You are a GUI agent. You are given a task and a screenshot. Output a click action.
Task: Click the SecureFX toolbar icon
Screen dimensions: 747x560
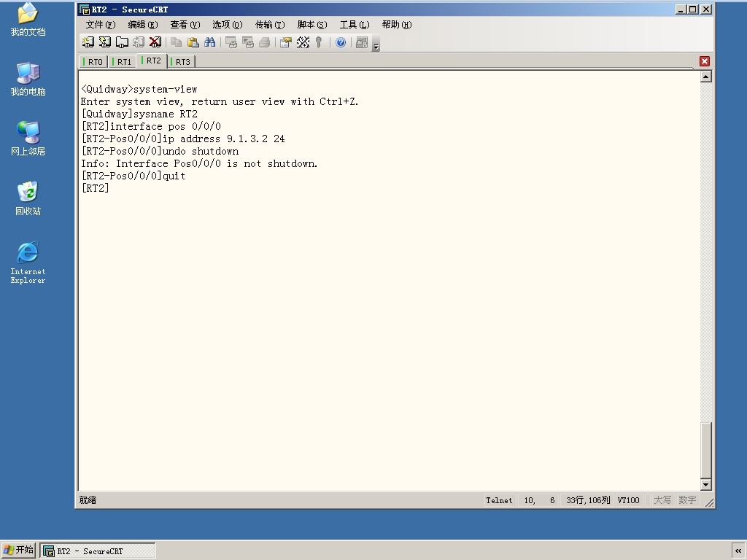362,42
